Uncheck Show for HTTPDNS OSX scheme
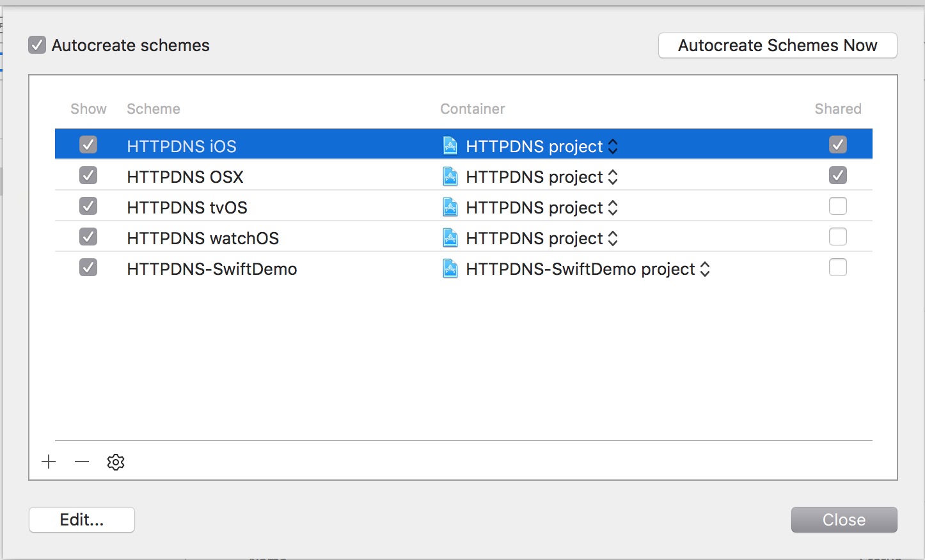Screen dimensions: 925x560 pos(88,176)
